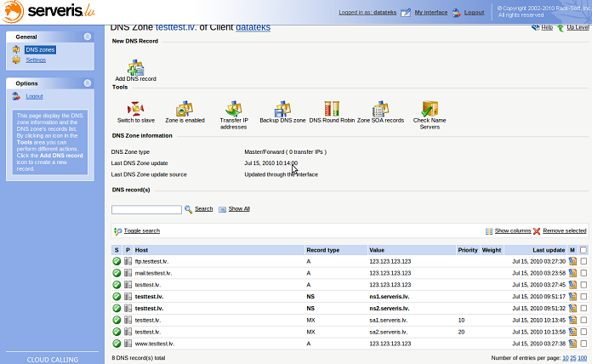
Task: Click the CLOUD CALLING sidebar banner
Action: pyautogui.click(x=52, y=360)
